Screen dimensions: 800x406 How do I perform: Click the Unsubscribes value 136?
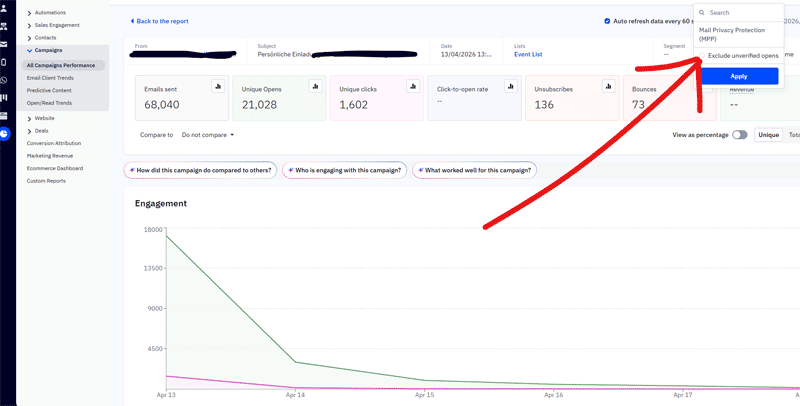[544, 105]
